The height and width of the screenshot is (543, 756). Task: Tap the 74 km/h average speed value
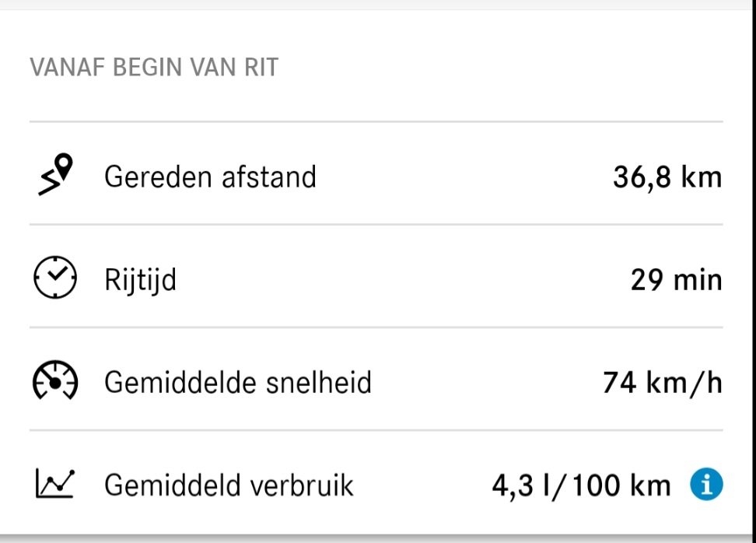click(x=663, y=383)
